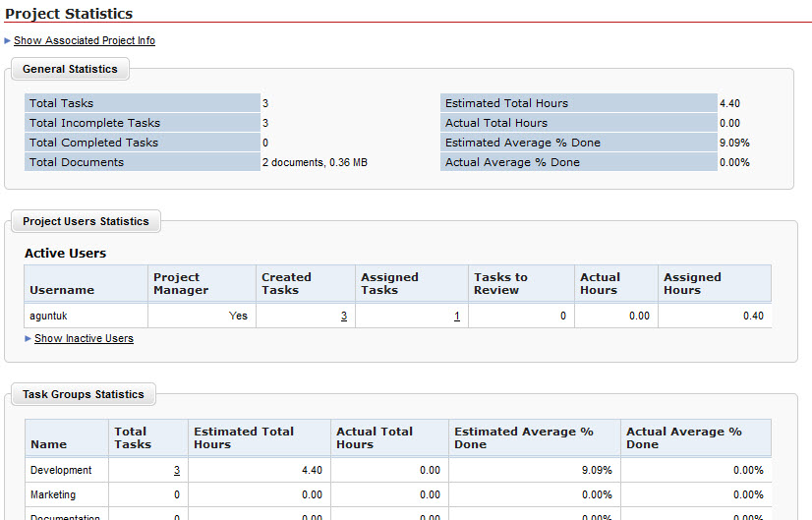Open aguntuk's Assigned Tasks count link

457,316
